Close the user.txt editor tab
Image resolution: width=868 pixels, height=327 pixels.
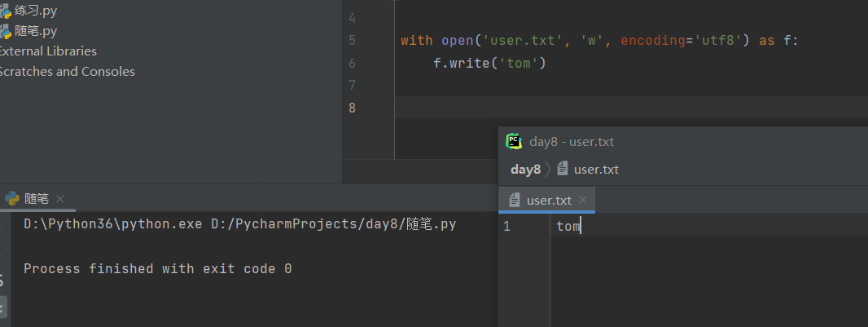[x=585, y=200]
